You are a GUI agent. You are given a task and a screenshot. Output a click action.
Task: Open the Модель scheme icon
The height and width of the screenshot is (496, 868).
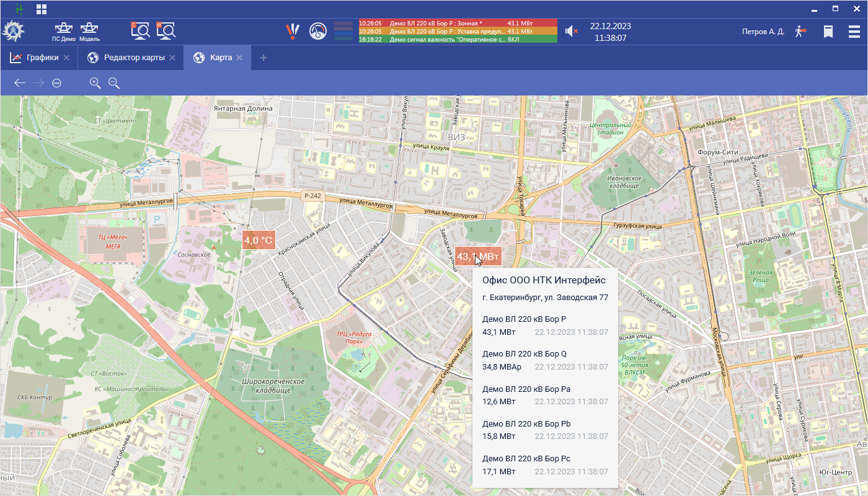coord(89,30)
